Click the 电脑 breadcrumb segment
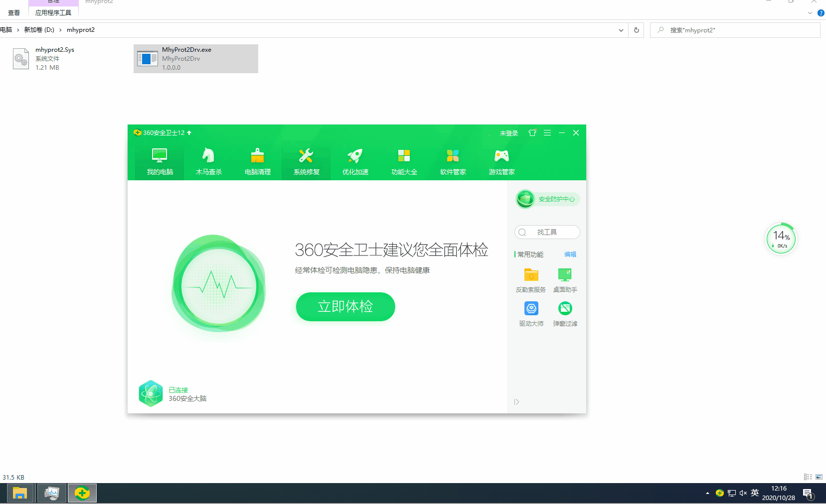The width and height of the screenshot is (826, 504). pyautogui.click(x=6, y=30)
